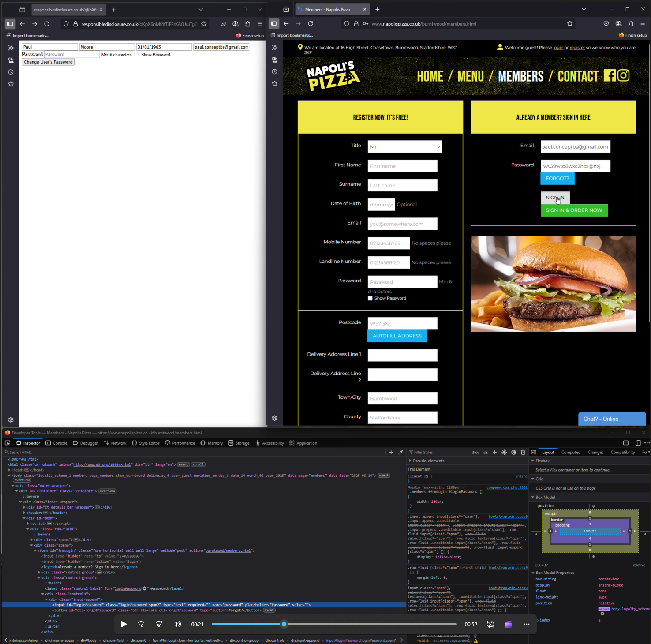This screenshot has width=651, height=644.
Task: Expand the Pseudo-elements section
Action: [x=410, y=461]
